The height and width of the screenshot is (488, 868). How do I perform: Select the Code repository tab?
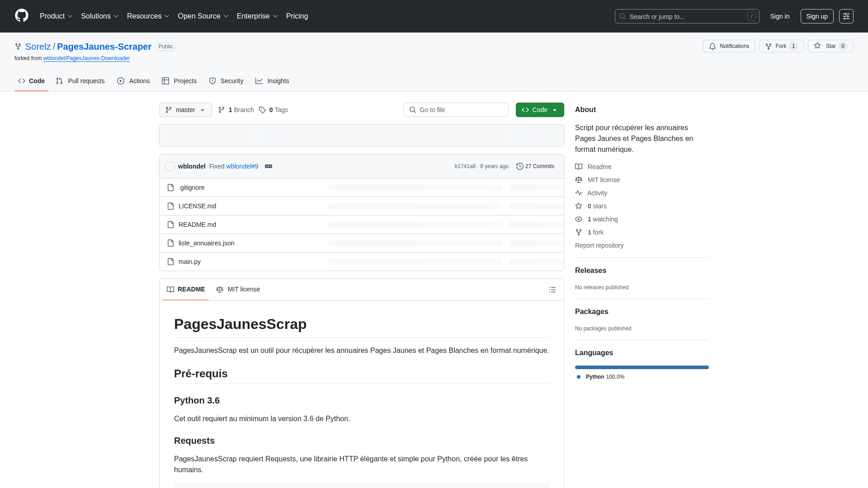click(x=31, y=81)
